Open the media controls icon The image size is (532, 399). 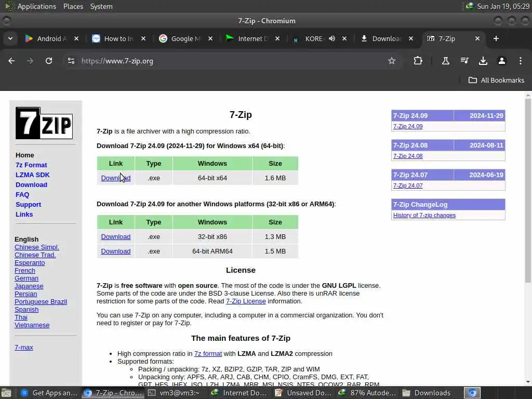click(464, 61)
